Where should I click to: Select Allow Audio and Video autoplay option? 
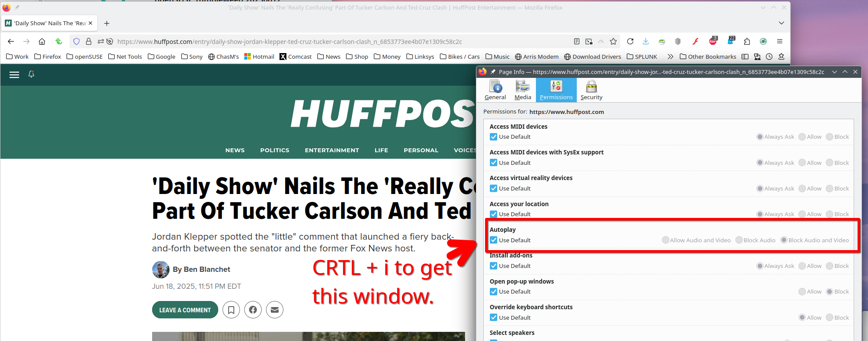(x=696, y=240)
